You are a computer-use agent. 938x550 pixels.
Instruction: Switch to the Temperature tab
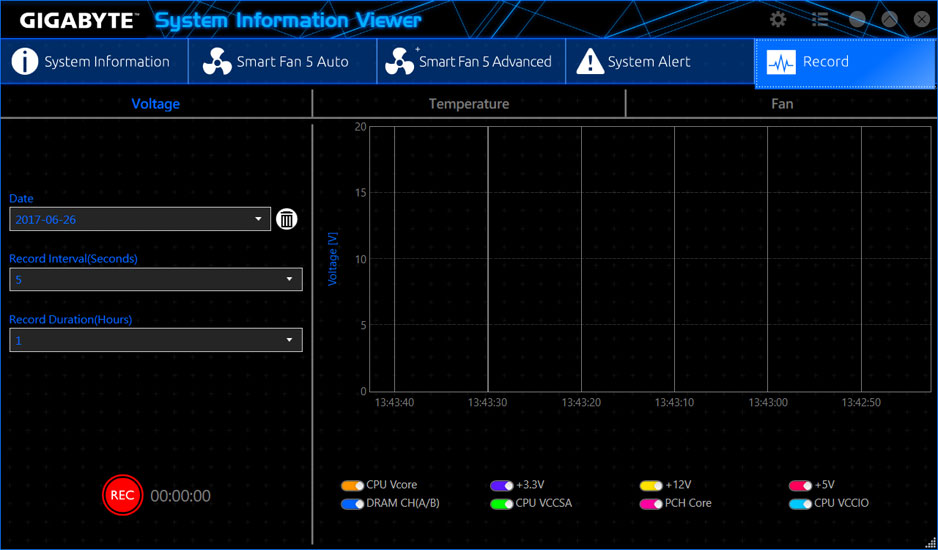(x=469, y=104)
